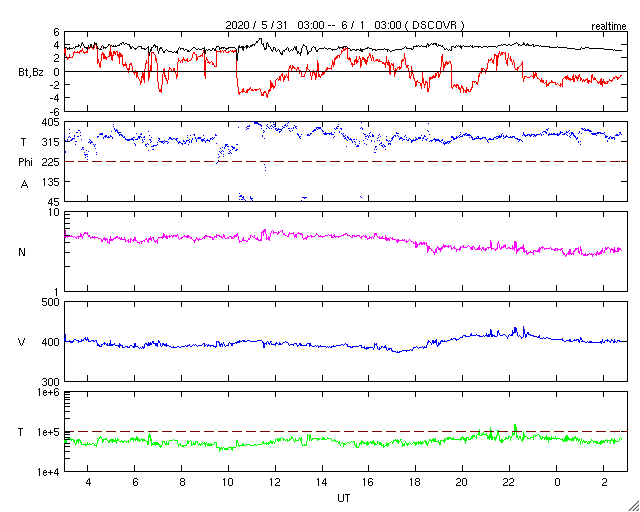The height and width of the screenshot is (512, 640).
Task: Click the '405' tick on Phi axis
Action: point(51,122)
